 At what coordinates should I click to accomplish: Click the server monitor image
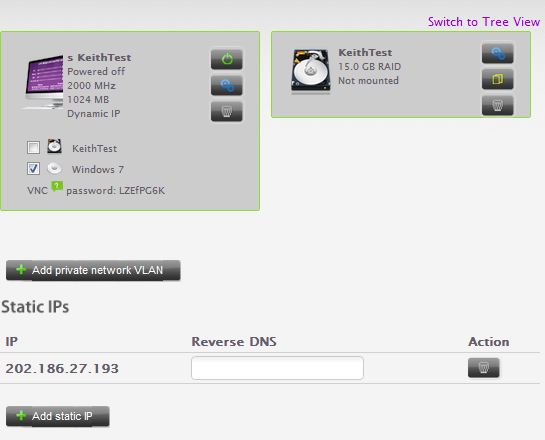coord(44,82)
